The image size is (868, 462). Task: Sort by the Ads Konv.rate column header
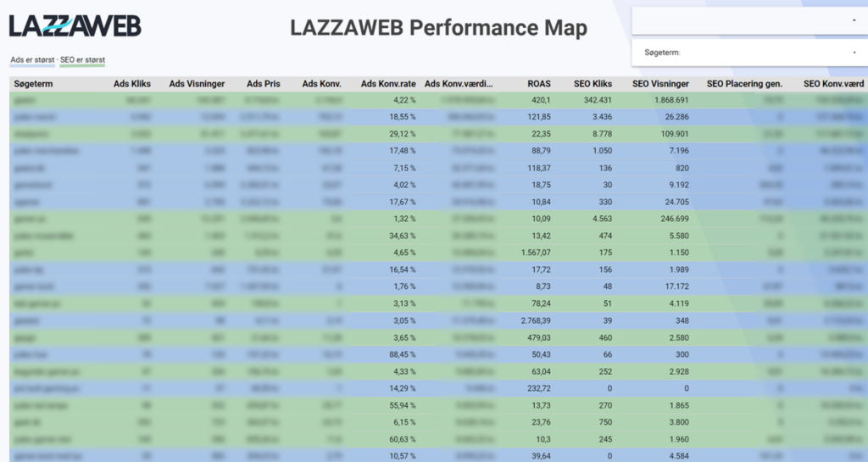click(x=388, y=84)
